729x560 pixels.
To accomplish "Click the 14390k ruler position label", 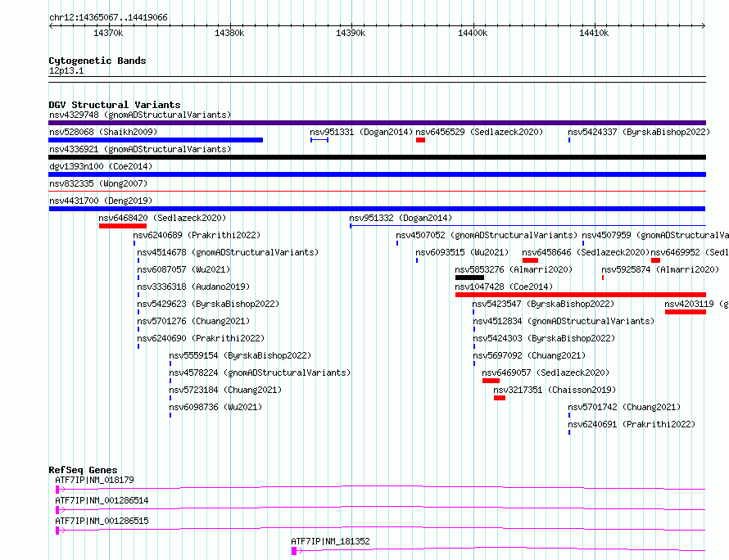I will point(351,33).
